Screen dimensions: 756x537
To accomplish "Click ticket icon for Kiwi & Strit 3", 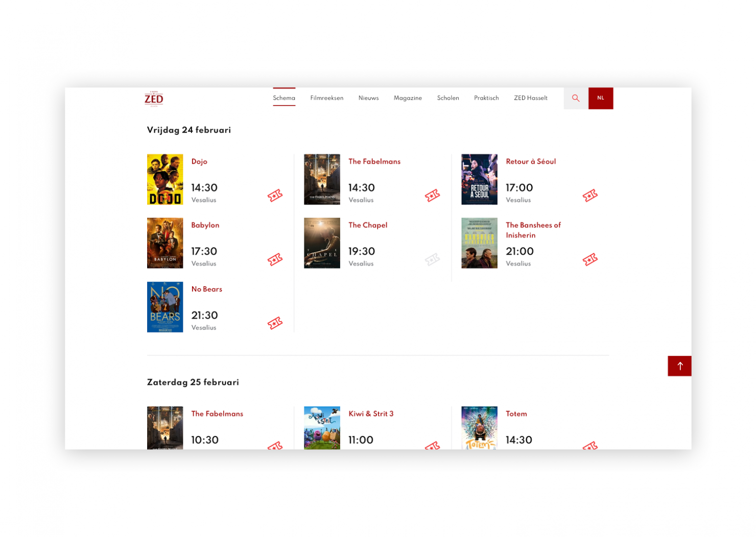I will [x=432, y=445].
